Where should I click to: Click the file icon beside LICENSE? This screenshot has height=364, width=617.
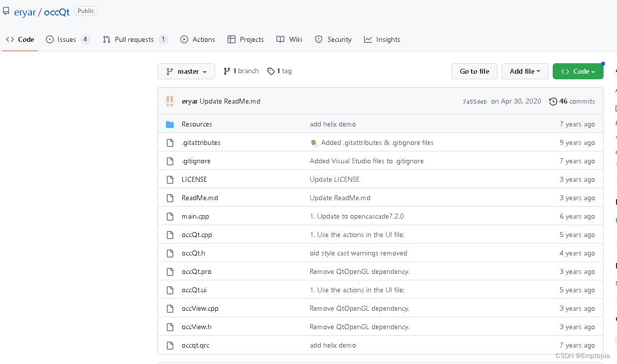[170, 179]
